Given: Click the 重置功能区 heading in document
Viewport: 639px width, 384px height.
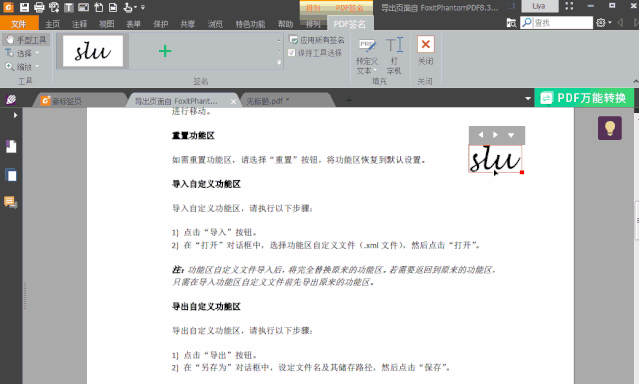Looking at the screenshot, I should (x=193, y=135).
